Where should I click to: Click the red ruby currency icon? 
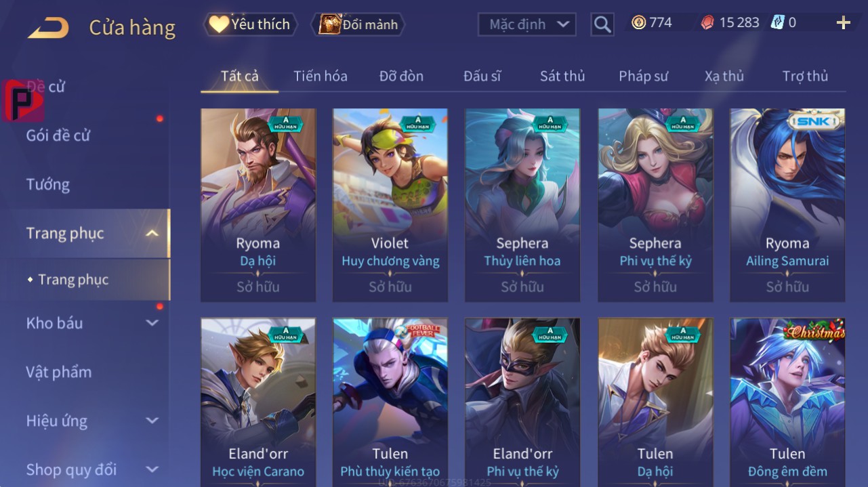click(x=707, y=23)
